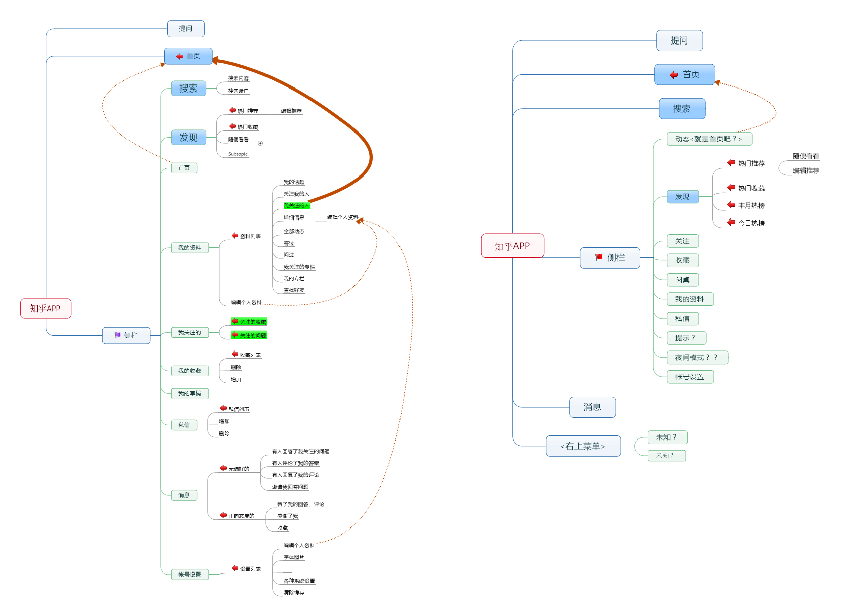Image resolution: width=844 pixels, height=616 pixels.
Task: Select the 我关注的 node
Action: pyautogui.click(x=190, y=332)
